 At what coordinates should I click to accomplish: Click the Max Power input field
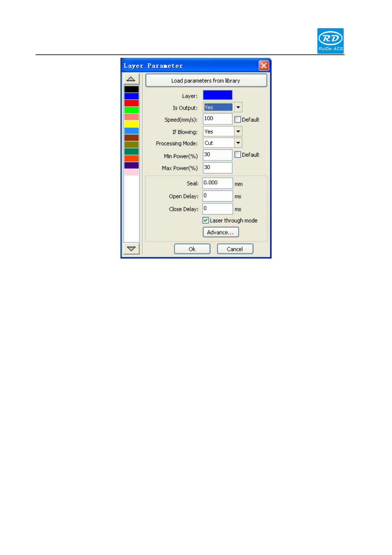pos(217,168)
